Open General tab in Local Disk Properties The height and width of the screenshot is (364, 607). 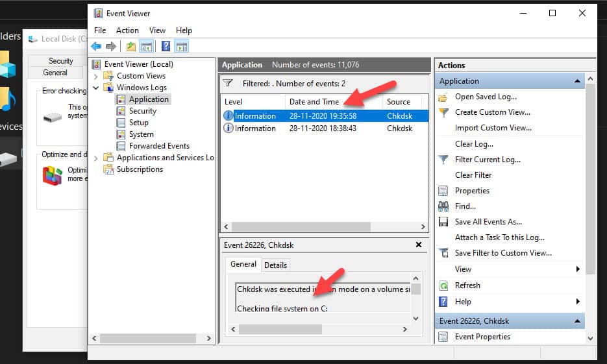click(55, 72)
